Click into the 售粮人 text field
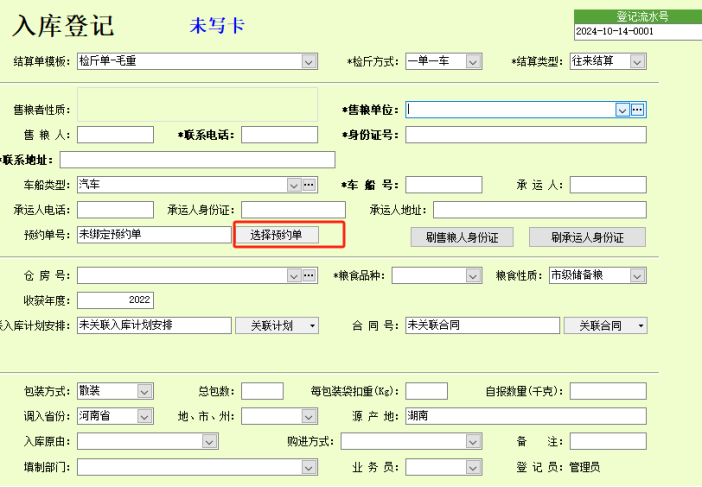 click(115, 135)
